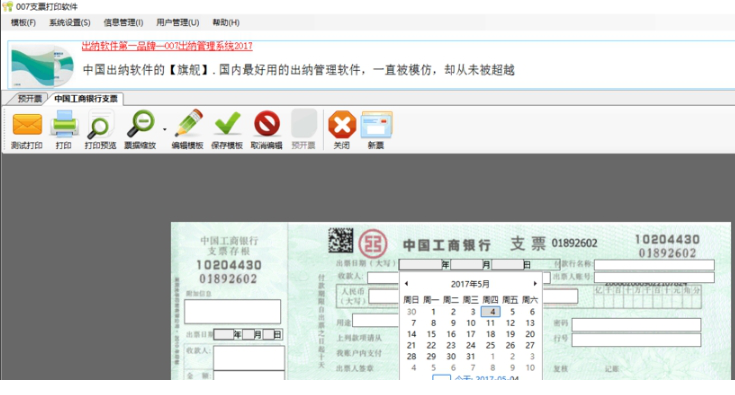Open the red 007出纳管理系统2017 link
This screenshot has width=735, height=395.
point(167,46)
